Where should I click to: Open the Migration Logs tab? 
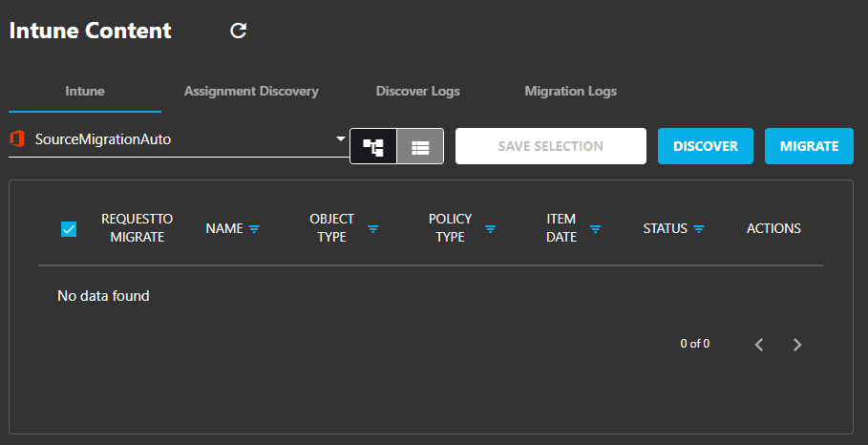pyautogui.click(x=571, y=91)
